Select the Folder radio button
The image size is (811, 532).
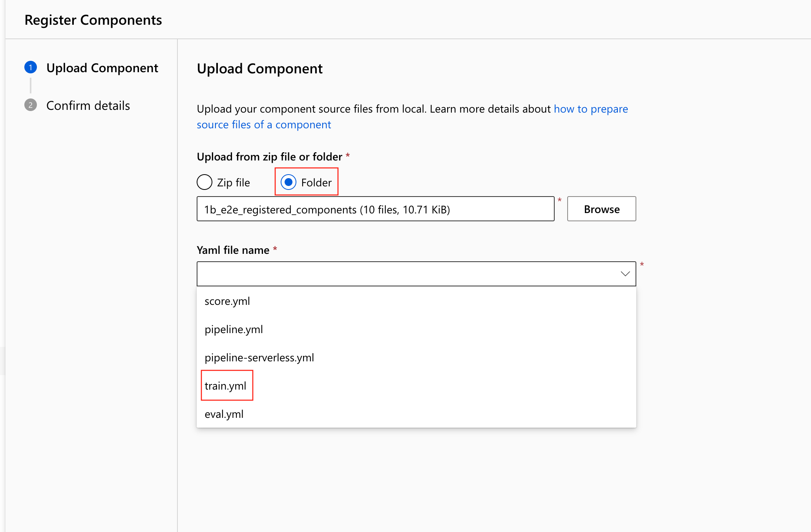click(x=289, y=182)
